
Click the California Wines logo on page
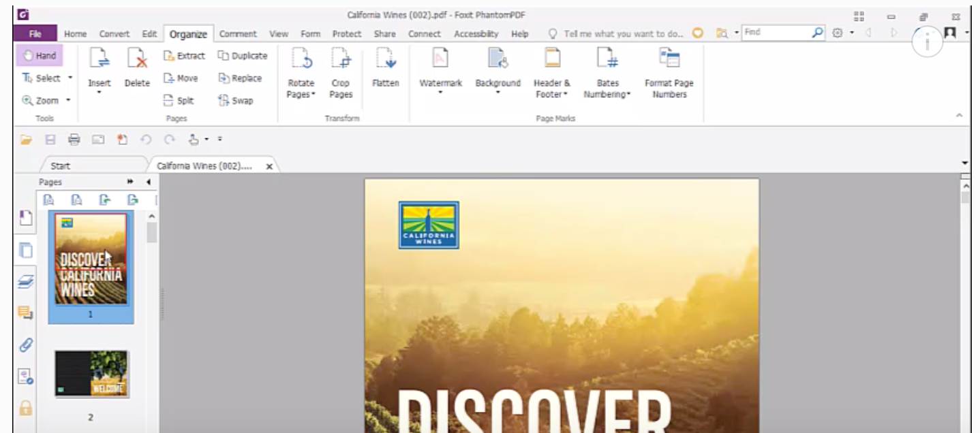(429, 225)
